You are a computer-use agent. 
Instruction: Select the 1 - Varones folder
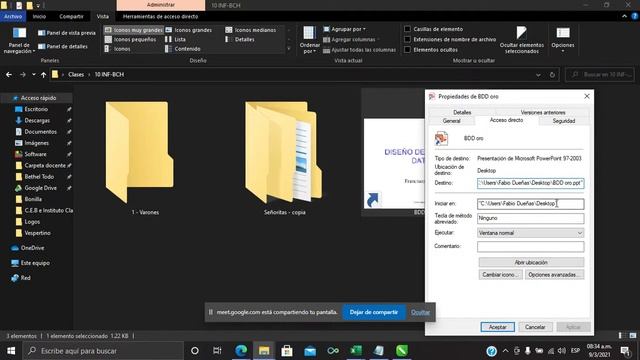pyautogui.click(x=140, y=158)
